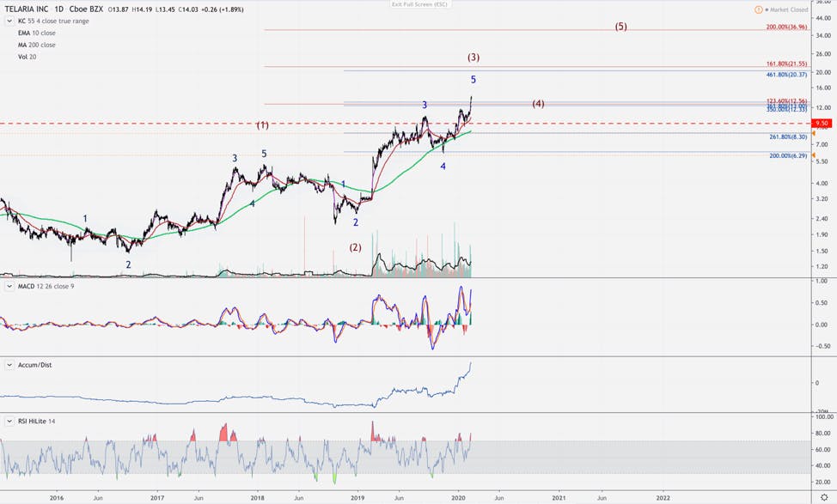Select the MA 200 close indicator
Viewport: 837px width, 504px height.
pyautogui.click(x=37, y=45)
